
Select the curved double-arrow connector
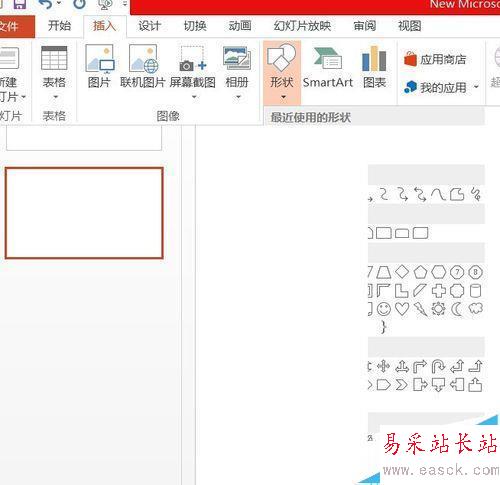point(420,194)
